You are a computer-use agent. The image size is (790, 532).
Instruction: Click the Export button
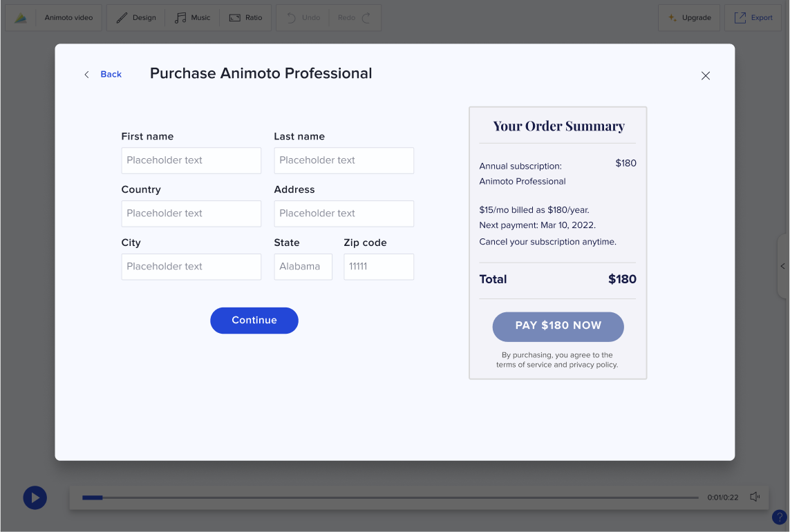click(753, 18)
